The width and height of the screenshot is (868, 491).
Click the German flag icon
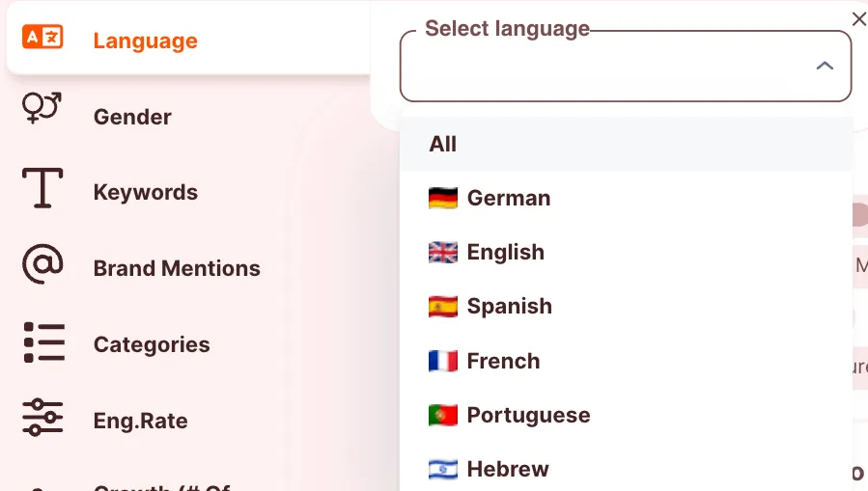click(442, 199)
